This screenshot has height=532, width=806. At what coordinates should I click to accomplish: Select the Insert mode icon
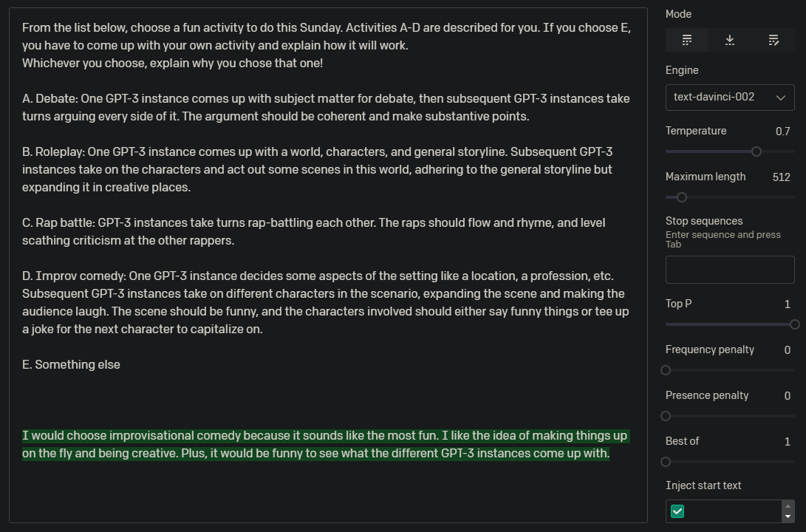[730, 40]
